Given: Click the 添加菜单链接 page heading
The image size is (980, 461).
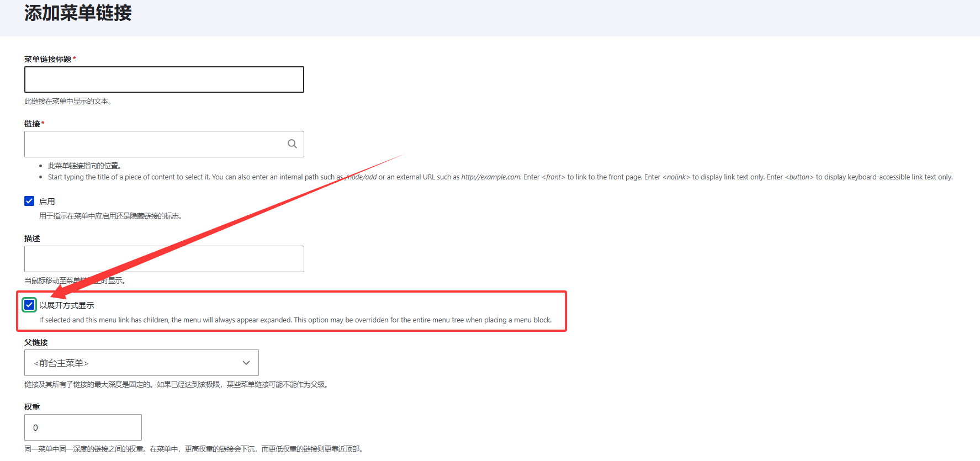Looking at the screenshot, I should 78,13.
